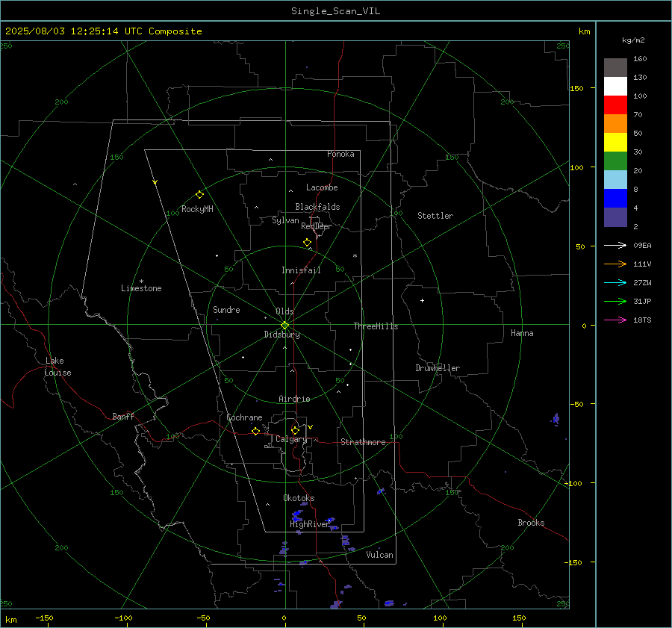This screenshot has width=672, height=628.
Task: Click the orange 111V arrow icon
Action: point(615,264)
